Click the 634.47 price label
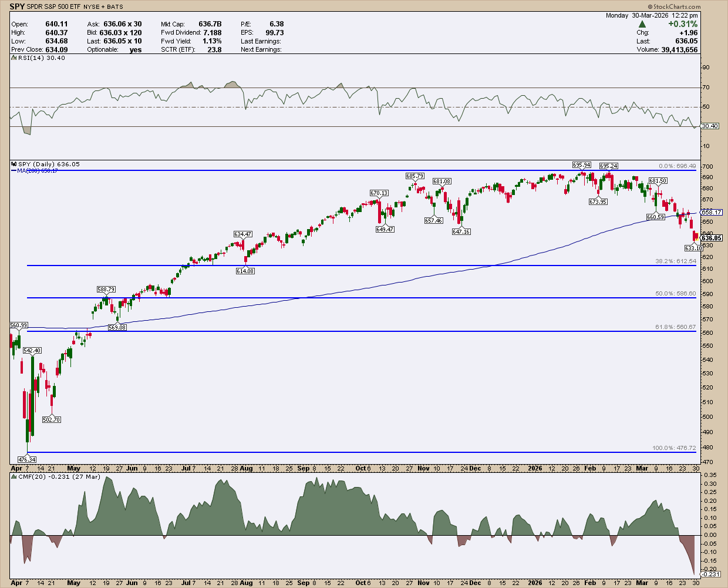The width and height of the screenshot is (728, 588). pyautogui.click(x=242, y=234)
